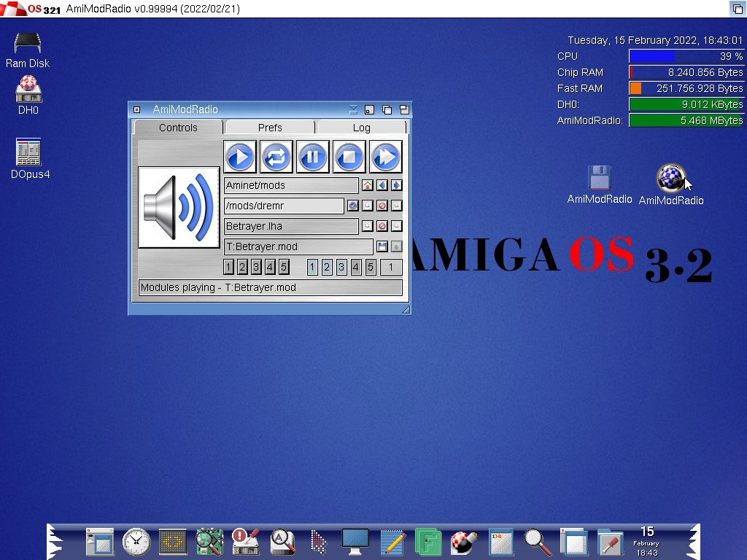Click the red ban icon beside /mods/dremr
This screenshot has width=747, height=560.
point(382,206)
